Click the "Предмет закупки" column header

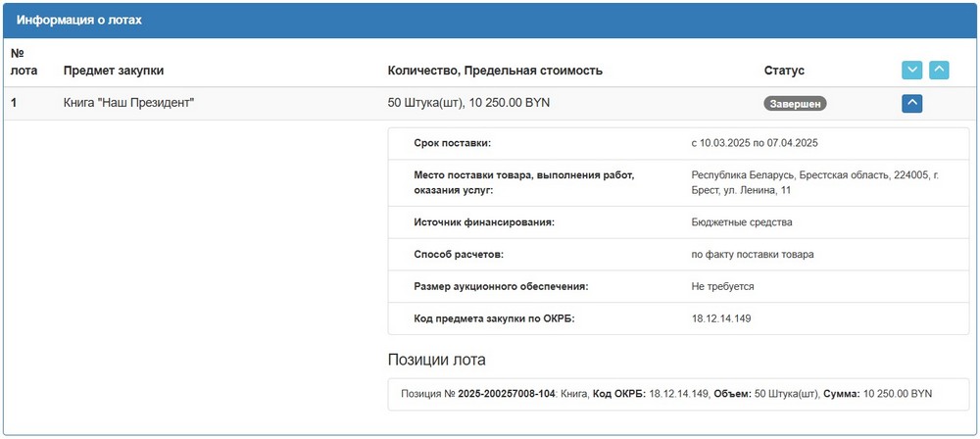(x=114, y=71)
